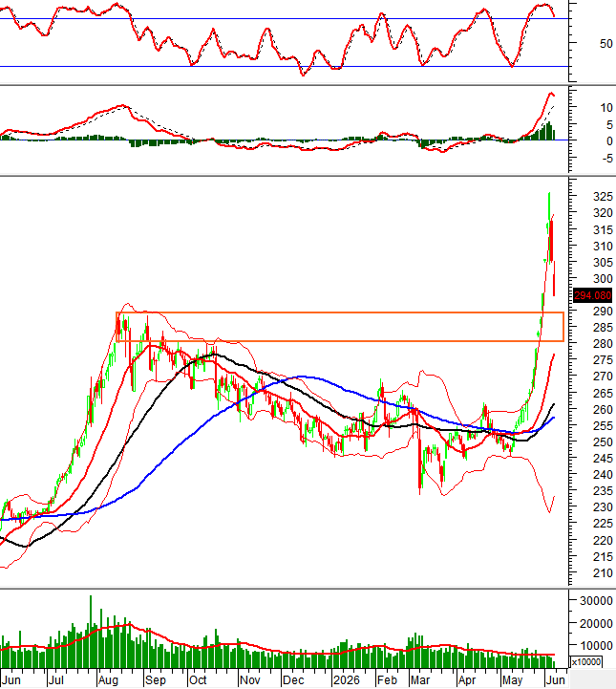Click the 300 price axis label

pos(603,279)
